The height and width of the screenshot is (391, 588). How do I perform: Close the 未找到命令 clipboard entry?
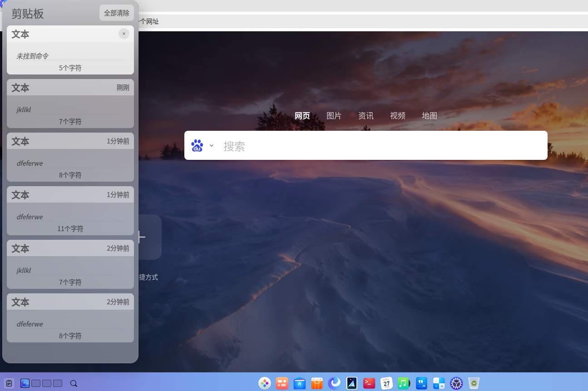click(x=124, y=34)
